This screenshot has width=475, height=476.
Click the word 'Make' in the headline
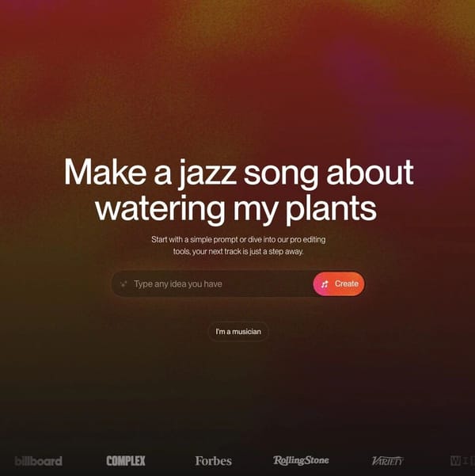pyautogui.click(x=104, y=172)
